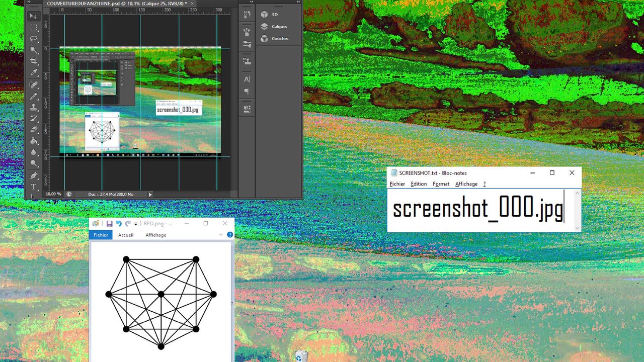Select the Clone Stamp tool
644x362 pixels.
coord(34,107)
